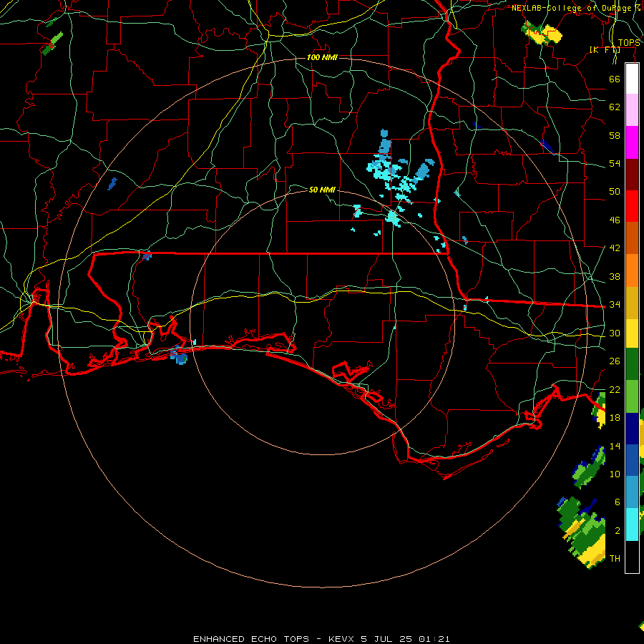The height and width of the screenshot is (644, 644).
Task: Click the 2 legend value
Action: tap(618, 531)
